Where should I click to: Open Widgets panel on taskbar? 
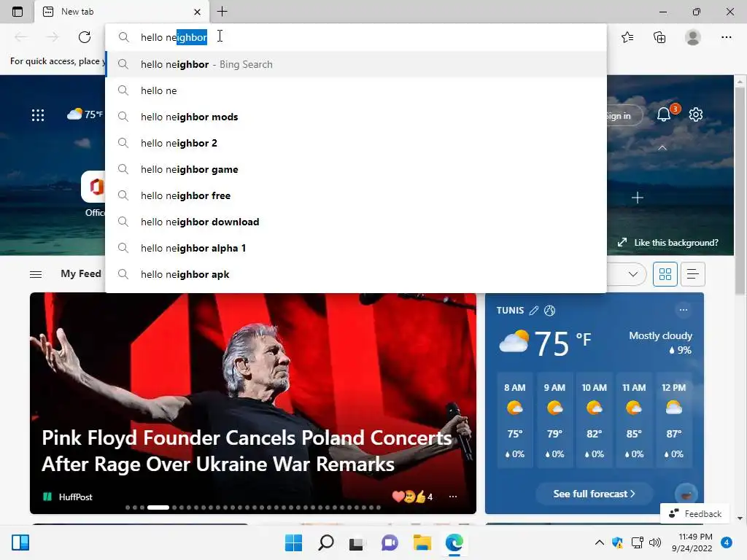point(20,542)
